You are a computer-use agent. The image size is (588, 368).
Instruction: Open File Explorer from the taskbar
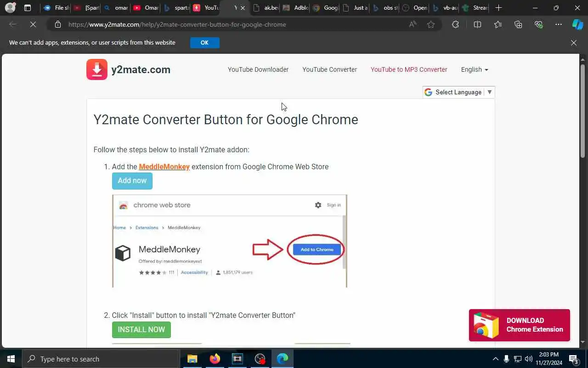[192, 359]
